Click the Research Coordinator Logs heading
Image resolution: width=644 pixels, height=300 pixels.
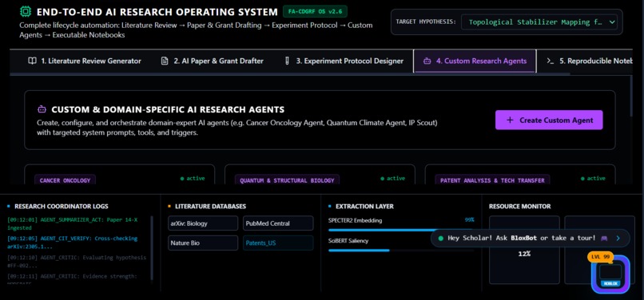point(62,207)
